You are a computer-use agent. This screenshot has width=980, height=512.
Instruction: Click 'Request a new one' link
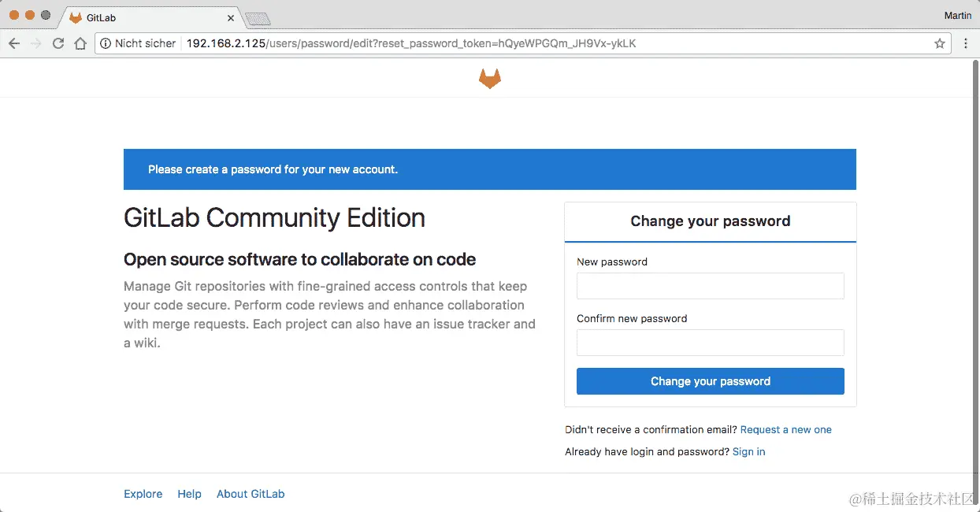[786, 429]
